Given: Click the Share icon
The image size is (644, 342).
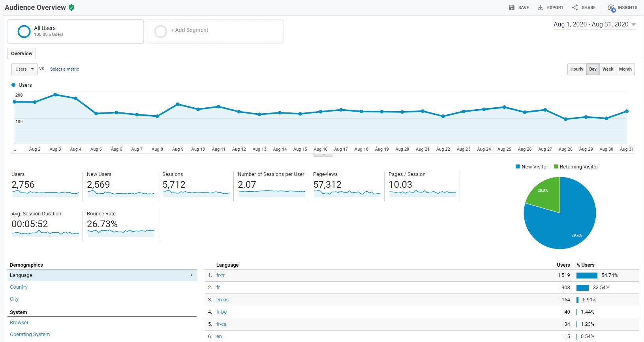Looking at the screenshot, I should pyautogui.click(x=575, y=7).
